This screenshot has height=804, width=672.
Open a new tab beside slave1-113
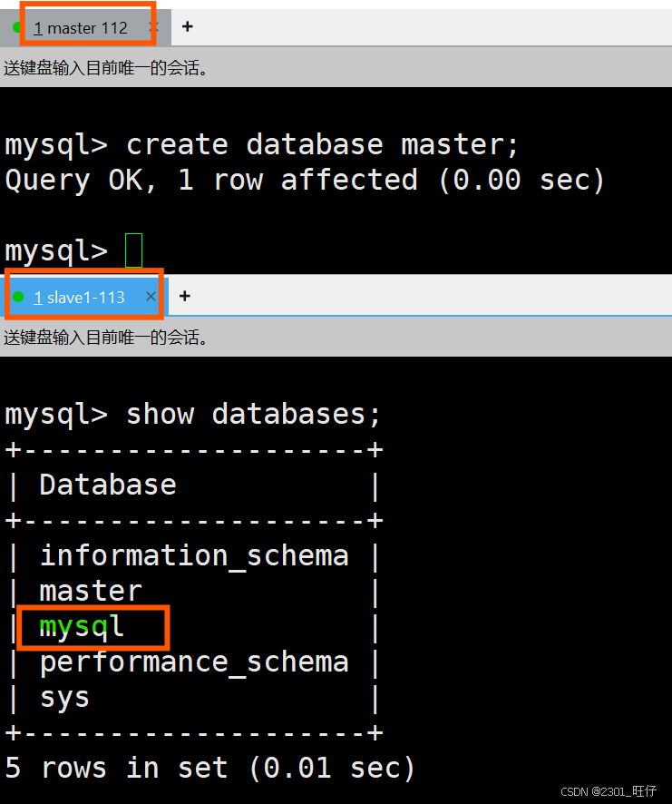tap(185, 297)
